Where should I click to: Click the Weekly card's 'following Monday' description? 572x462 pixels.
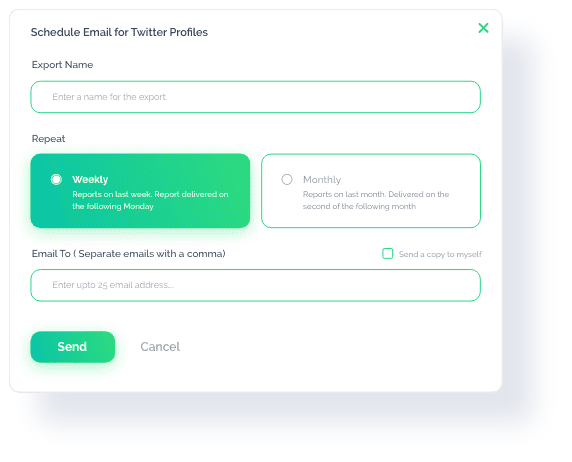coord(150,200)
